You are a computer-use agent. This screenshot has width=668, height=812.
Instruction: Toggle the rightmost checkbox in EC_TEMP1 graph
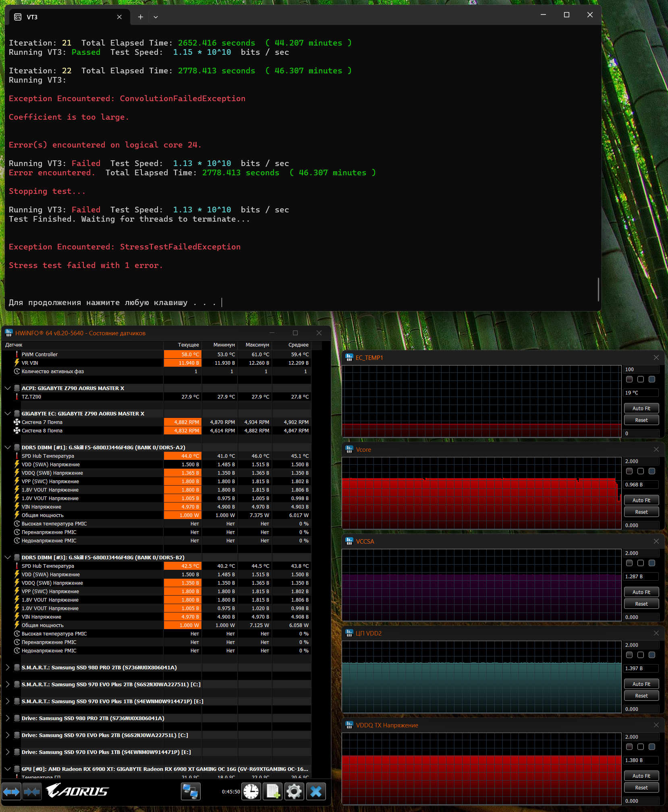(x=652, y=379)
